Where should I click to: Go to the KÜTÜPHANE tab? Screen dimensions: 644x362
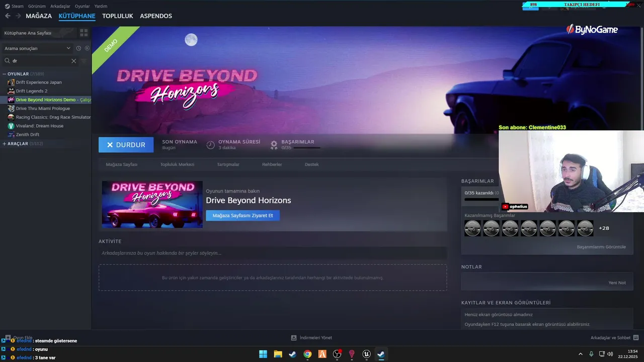77,16
